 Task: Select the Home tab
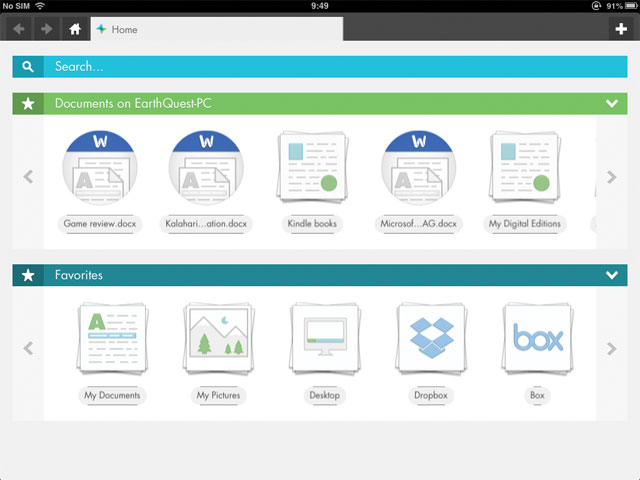coord(216,29)
